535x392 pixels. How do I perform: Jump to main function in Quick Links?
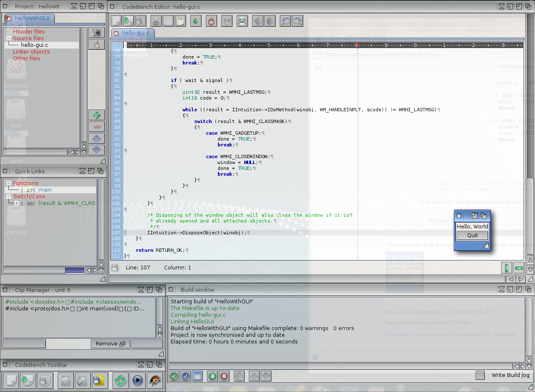click(x=45, y=190)
